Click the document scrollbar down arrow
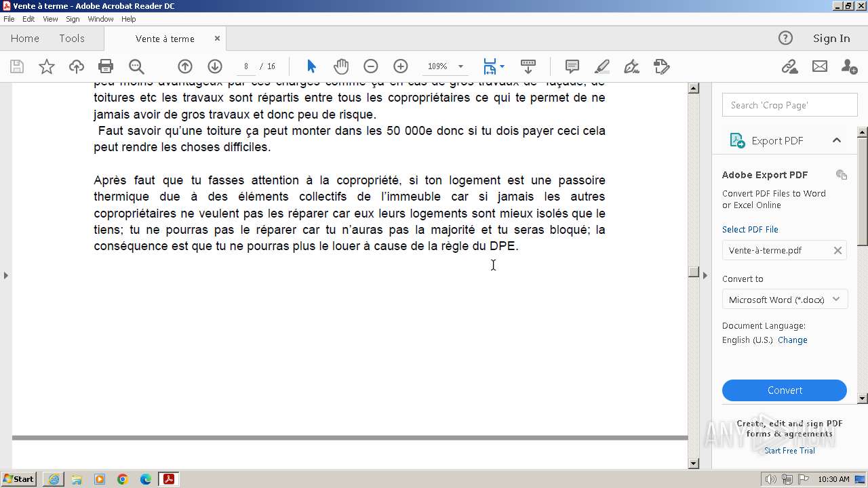This screenshot has height=488, width=868. pos(693,464)
